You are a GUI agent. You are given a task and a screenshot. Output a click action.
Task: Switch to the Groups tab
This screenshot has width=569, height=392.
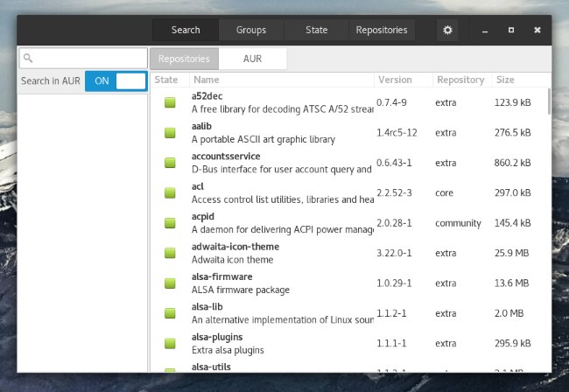[251, 30]
